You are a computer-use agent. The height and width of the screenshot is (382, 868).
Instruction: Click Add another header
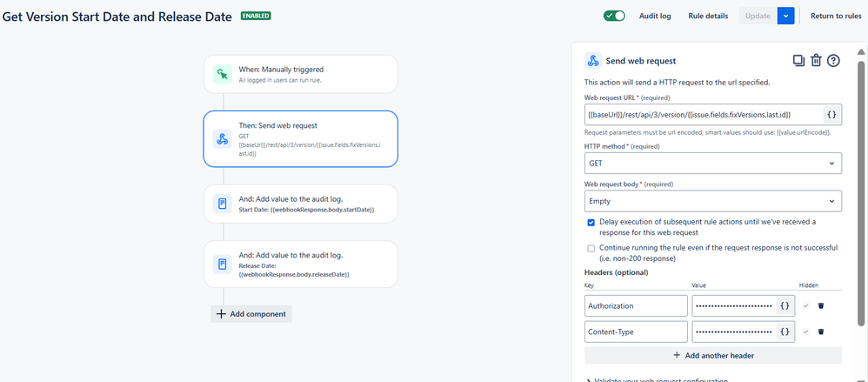(713, 355)
